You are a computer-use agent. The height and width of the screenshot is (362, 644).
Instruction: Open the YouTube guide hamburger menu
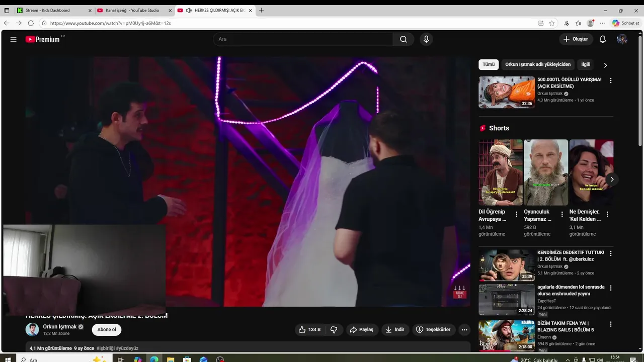[x=14, y=39]
